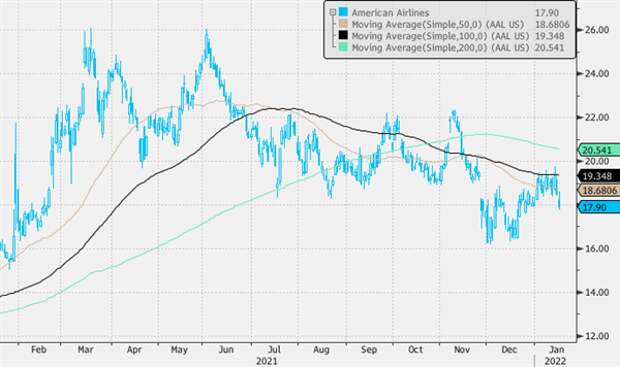Click the tan 18.6806 axis price tag

click(599, 191)
